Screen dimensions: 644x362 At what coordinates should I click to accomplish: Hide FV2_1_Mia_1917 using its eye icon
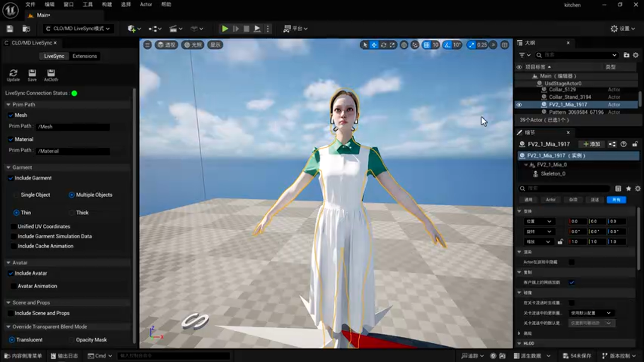pos(519,105)
